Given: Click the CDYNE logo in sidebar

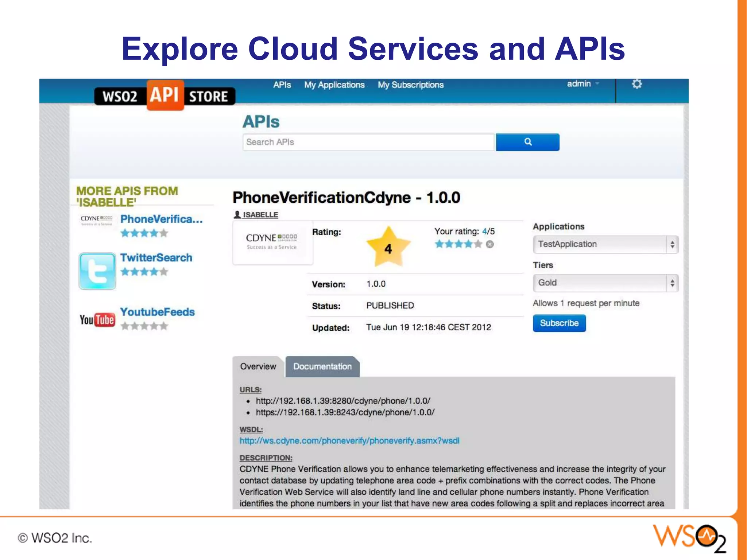Looking at the screenshot, I should (96, 220).
